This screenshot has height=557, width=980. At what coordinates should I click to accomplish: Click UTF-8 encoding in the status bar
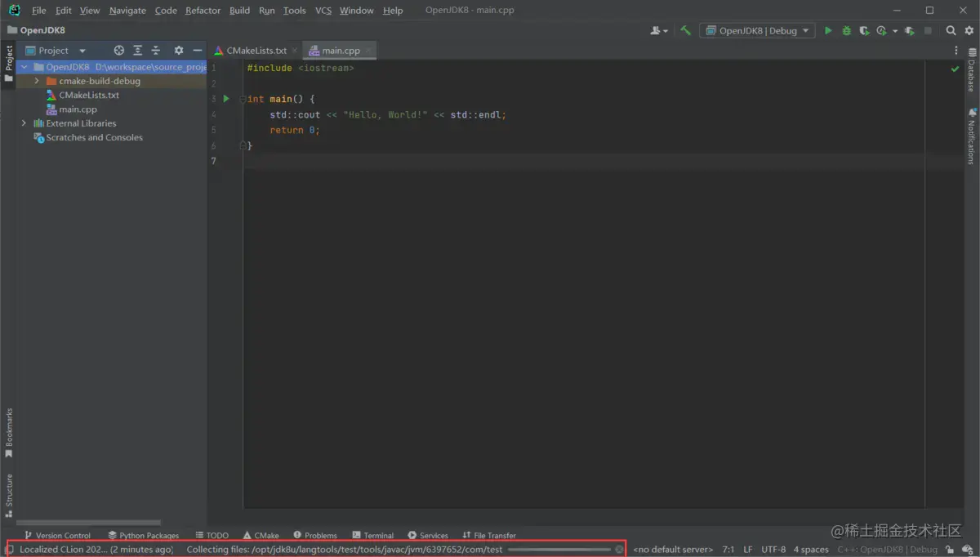point(773,550)
